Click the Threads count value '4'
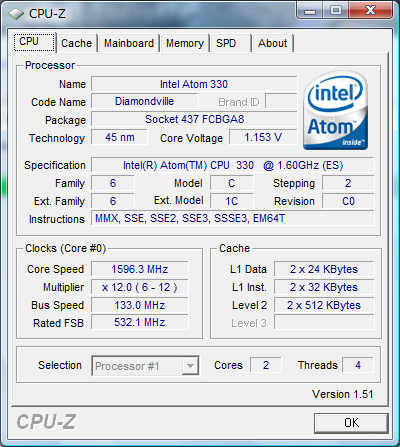The width and height of the screenshot is (400, 447). (358, 365)
